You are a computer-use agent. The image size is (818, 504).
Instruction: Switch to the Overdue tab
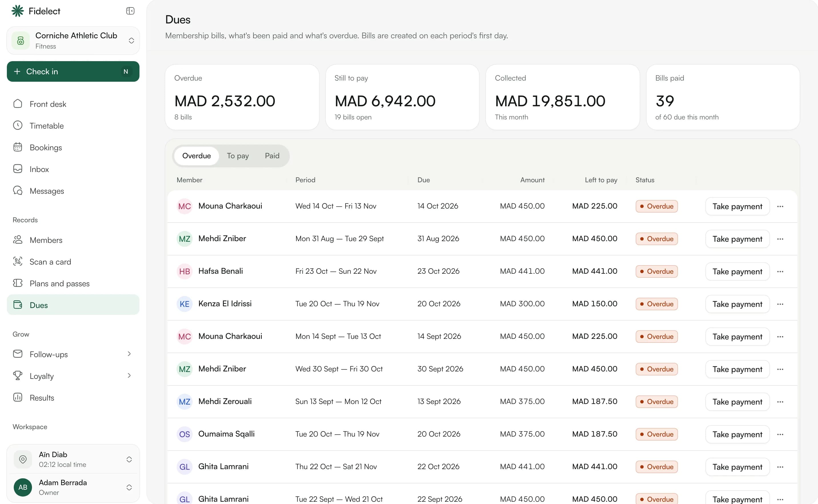click(x=196, y=156)
